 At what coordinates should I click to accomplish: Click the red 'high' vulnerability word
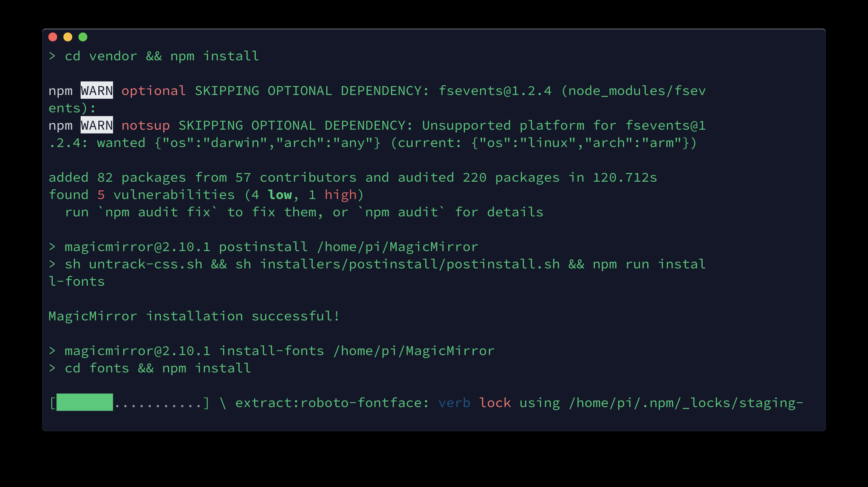point(341,195)
